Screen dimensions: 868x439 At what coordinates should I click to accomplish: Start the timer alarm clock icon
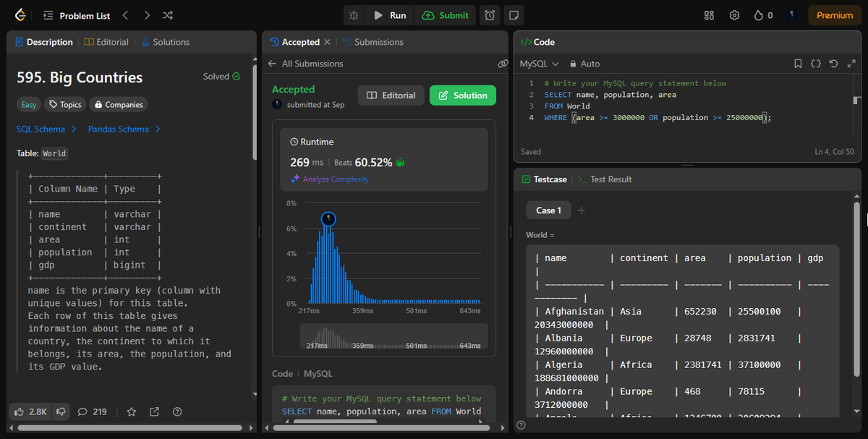[x=490, y=15]
